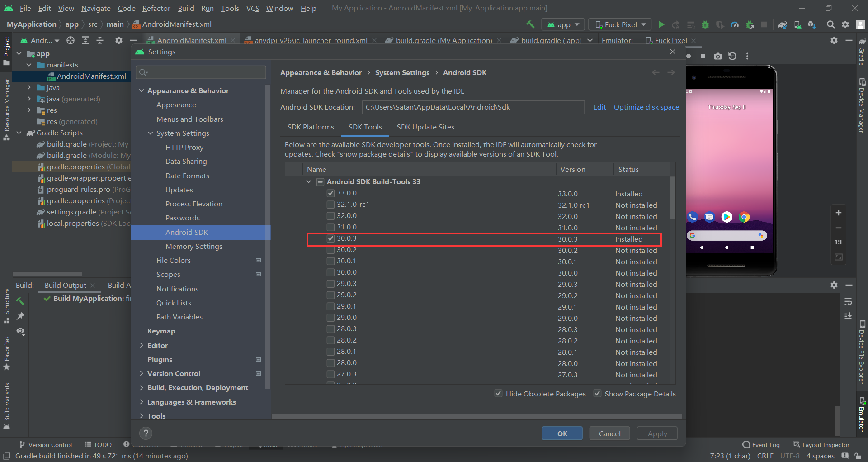868x462 pixels.
Task: Open the Search Everywhere magnifier icon
Action: click(830, 24)
